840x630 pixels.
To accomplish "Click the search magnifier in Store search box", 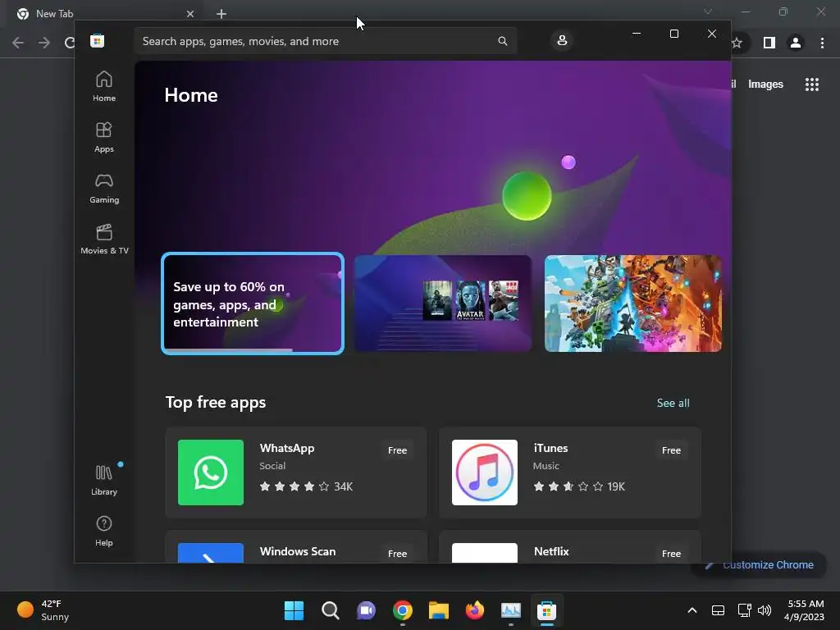I will [503, 41].
